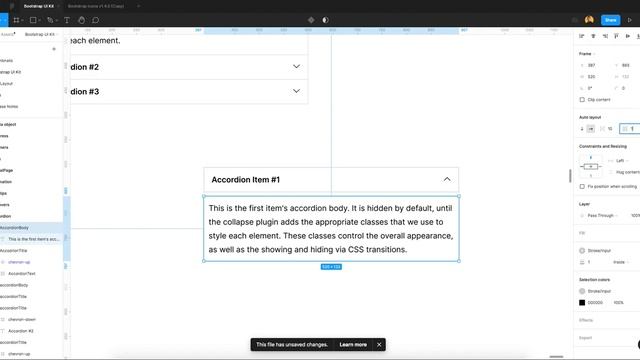Click the Align right icon
The image size is (640, 360).
tap(605, 36)
